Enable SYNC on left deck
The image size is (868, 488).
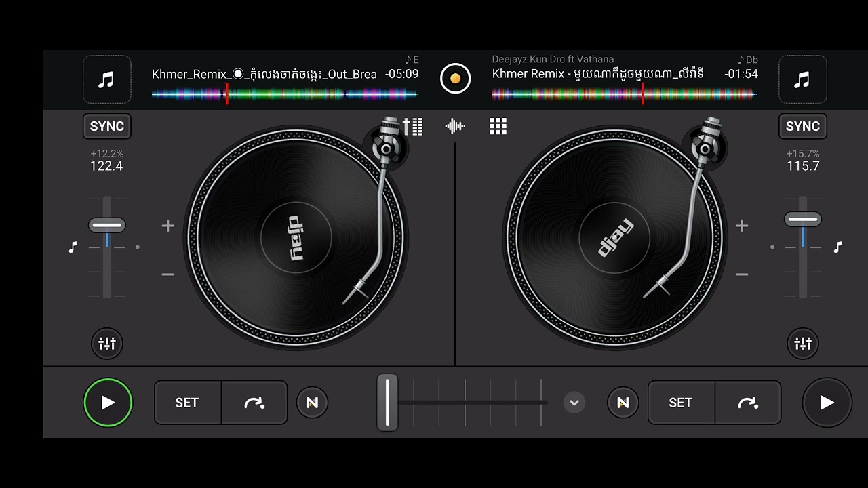(x=107, y=126)
